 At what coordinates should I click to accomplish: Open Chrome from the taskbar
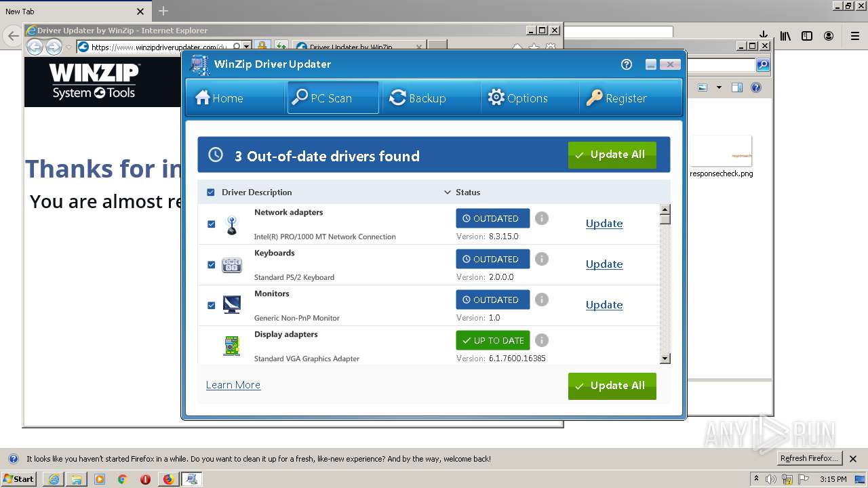coord(122,479)
